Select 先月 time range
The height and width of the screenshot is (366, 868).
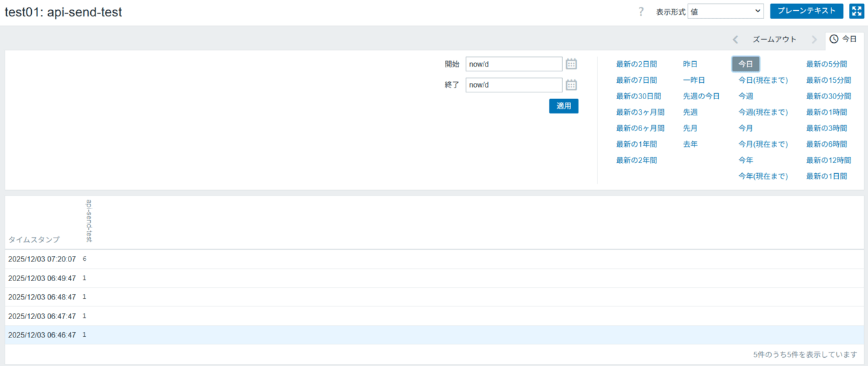[690, 128]
